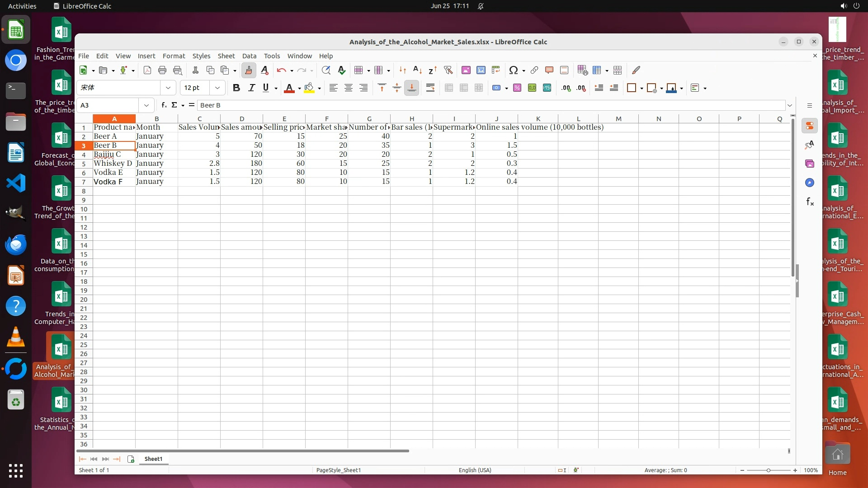
Task: Toggle Italic formatting
Action: 251,88
